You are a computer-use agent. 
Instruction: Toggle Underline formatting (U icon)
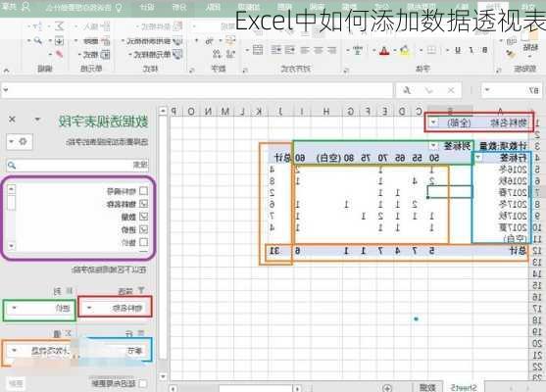(458, 50)
